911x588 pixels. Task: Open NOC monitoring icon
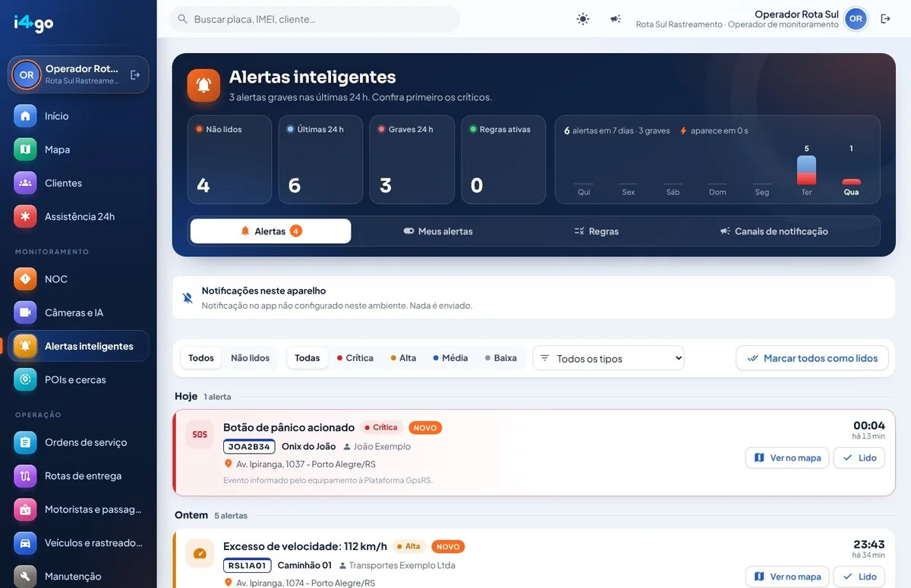point(25,279)
